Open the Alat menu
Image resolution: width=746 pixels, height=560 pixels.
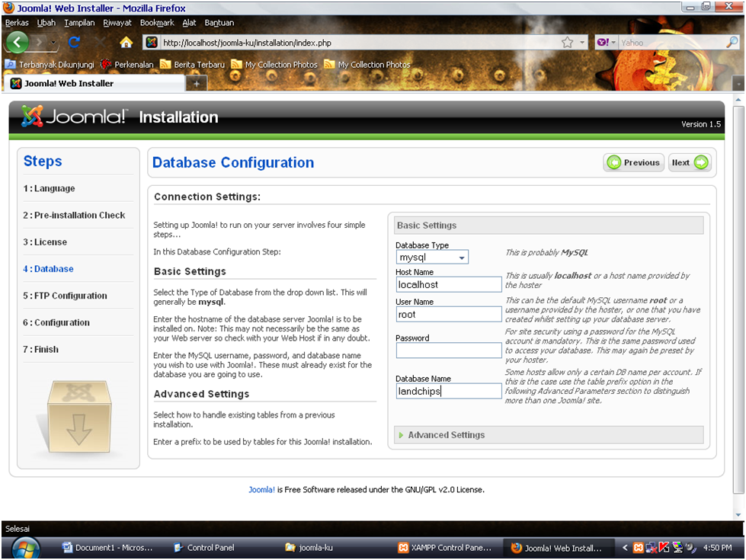(189, 23)
